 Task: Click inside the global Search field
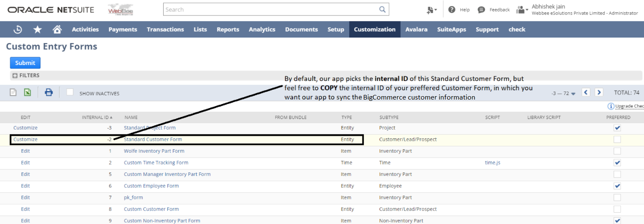coord(270,9)
